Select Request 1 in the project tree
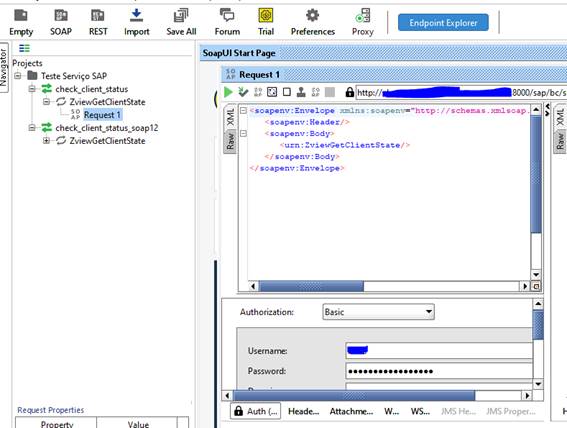567x428 pixels. (102, 115)
